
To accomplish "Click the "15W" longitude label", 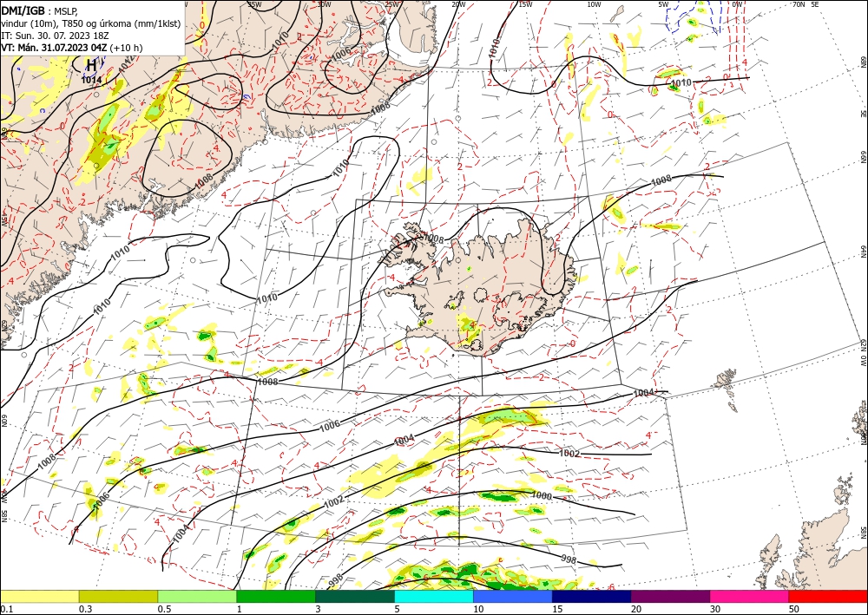I will [x=526, y=4].
